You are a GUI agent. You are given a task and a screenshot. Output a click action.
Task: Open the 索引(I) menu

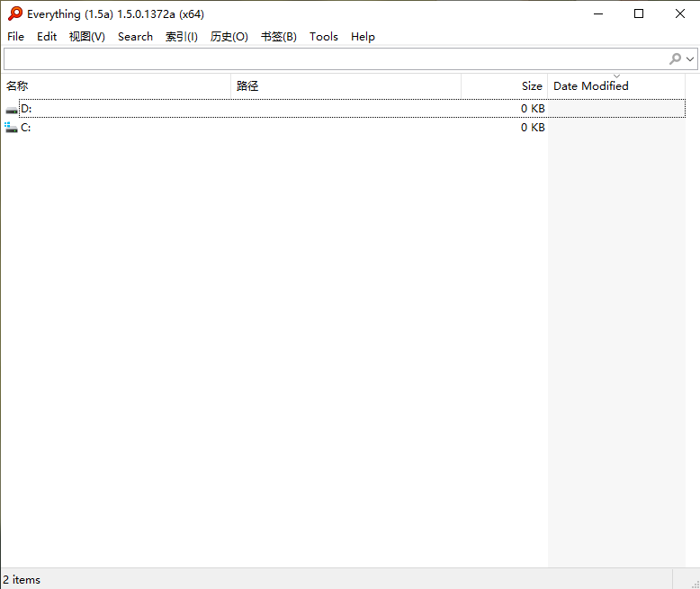tap(182, 37)
